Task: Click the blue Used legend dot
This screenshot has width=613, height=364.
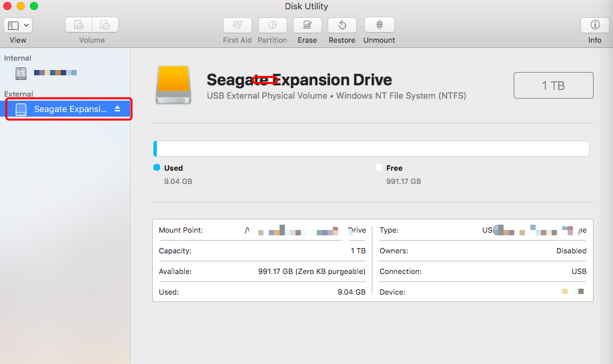Action: (157, 167)
